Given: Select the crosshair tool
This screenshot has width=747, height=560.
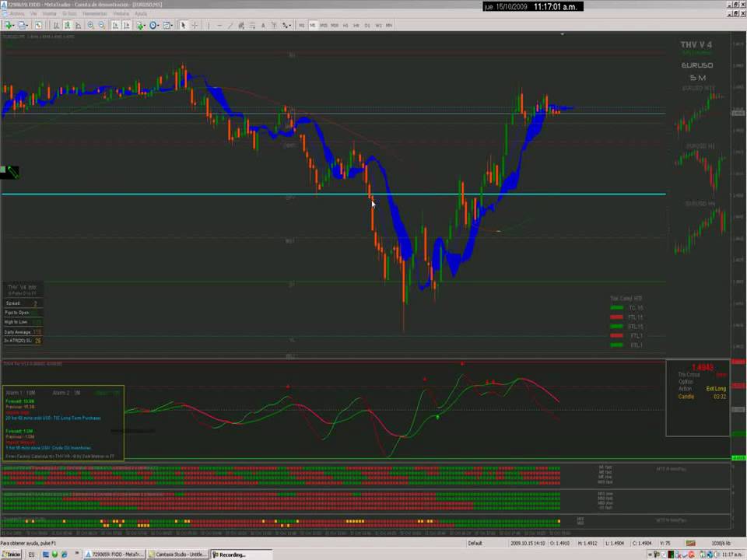Looking at the screenshot, I should click(195, 25).
